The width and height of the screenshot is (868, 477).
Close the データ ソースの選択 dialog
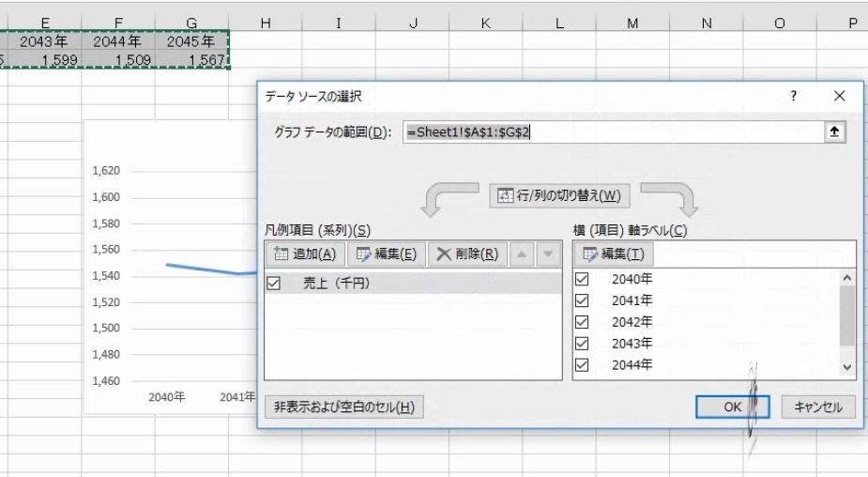click(x=839, y=96)
